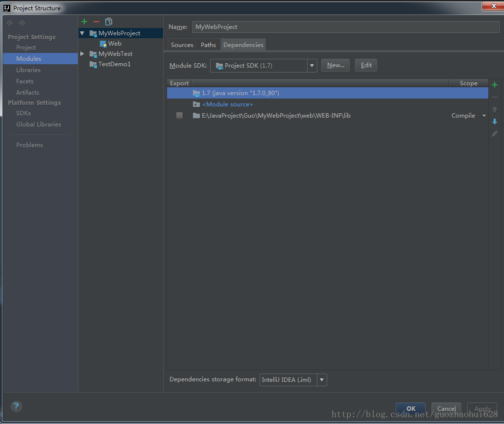Viewport: 504px width, 424px height.
Task: Select the WEB-INF\lib dependency row
Action: (328, 116)
